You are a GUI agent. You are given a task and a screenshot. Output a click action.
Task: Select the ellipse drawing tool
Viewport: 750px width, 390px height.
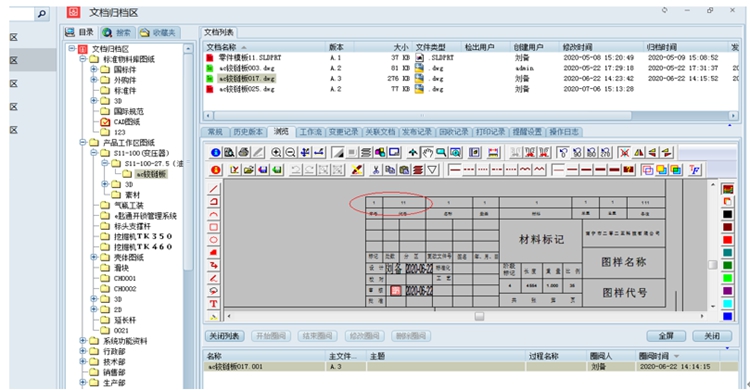[x=214, y=240]
